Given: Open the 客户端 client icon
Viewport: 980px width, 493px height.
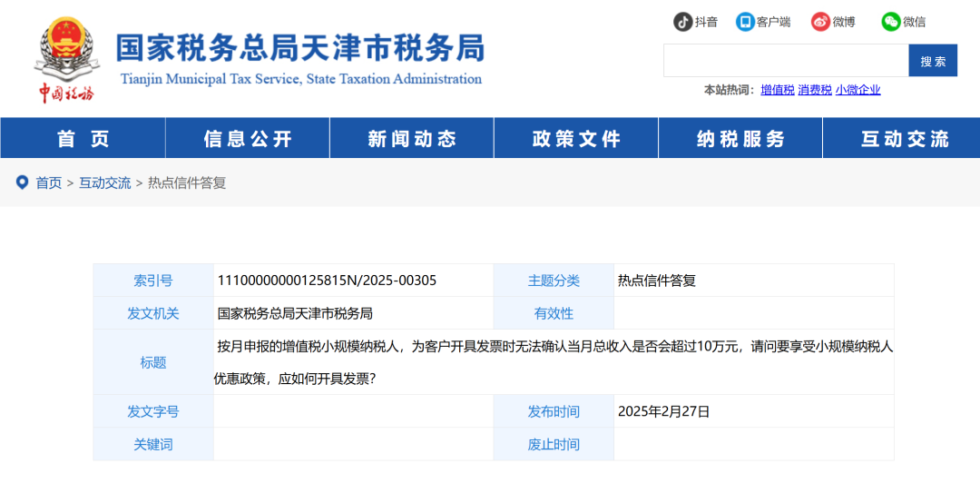Looking at the screenshot, I should click(x=745, y=22).
